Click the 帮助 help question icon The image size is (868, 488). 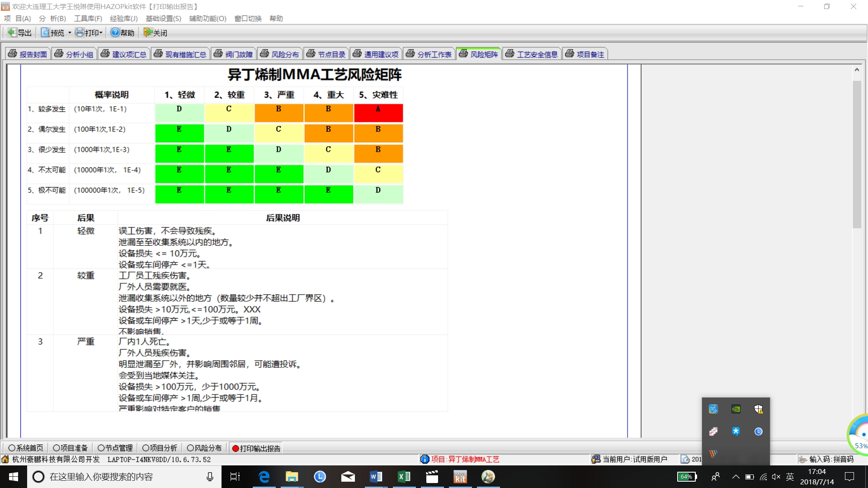115,33
